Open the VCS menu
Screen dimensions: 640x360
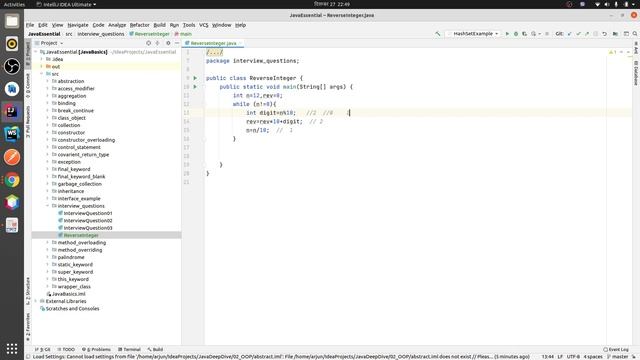pyautogui.click(x=203, y=25)
